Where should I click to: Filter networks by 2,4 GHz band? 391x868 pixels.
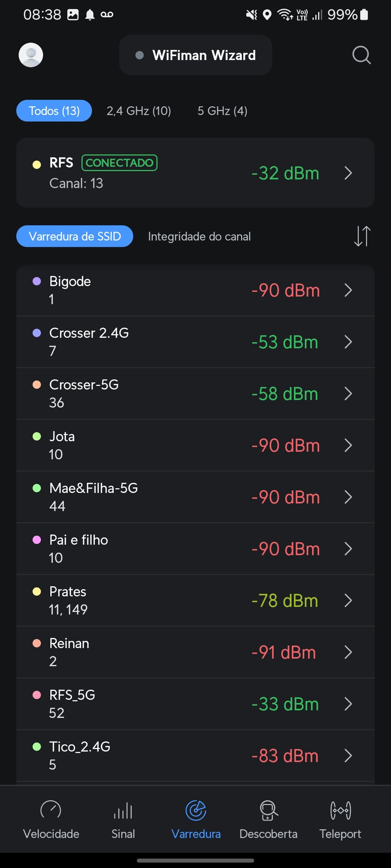(x=139, y=111)
